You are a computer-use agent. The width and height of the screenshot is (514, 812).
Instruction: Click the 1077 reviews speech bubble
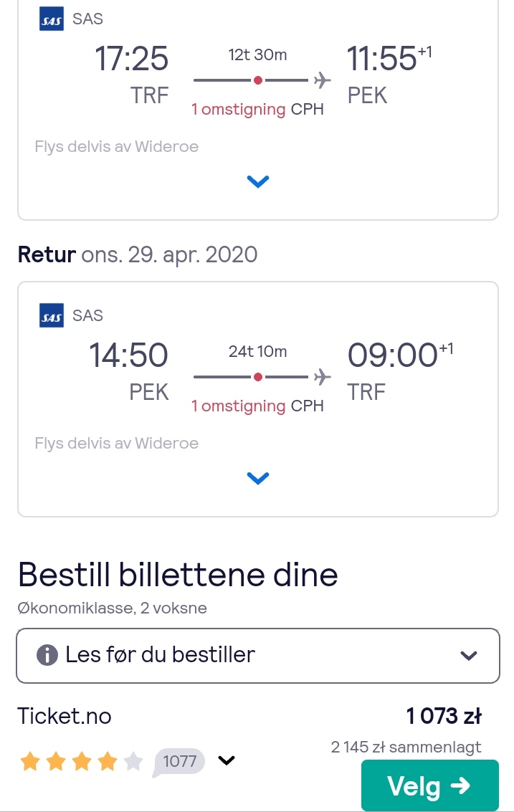(179, 762)
